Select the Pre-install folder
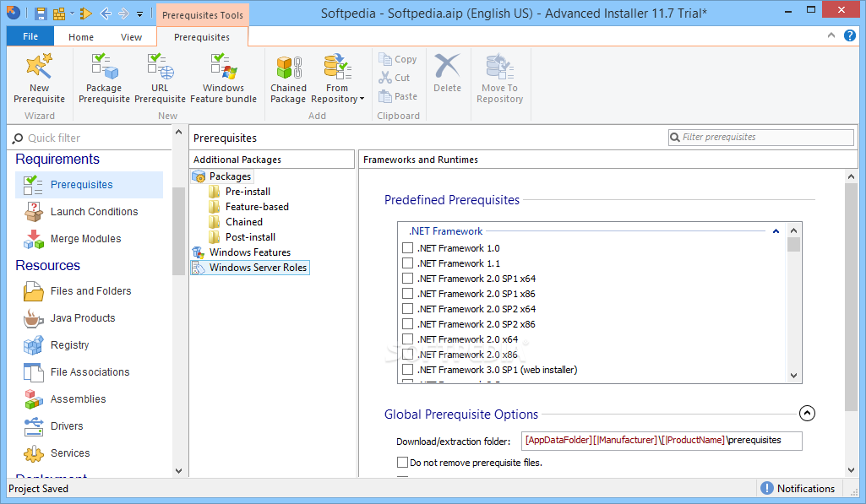Image resolution: width=866 pixels, height=504 pixels. [240, 192]
